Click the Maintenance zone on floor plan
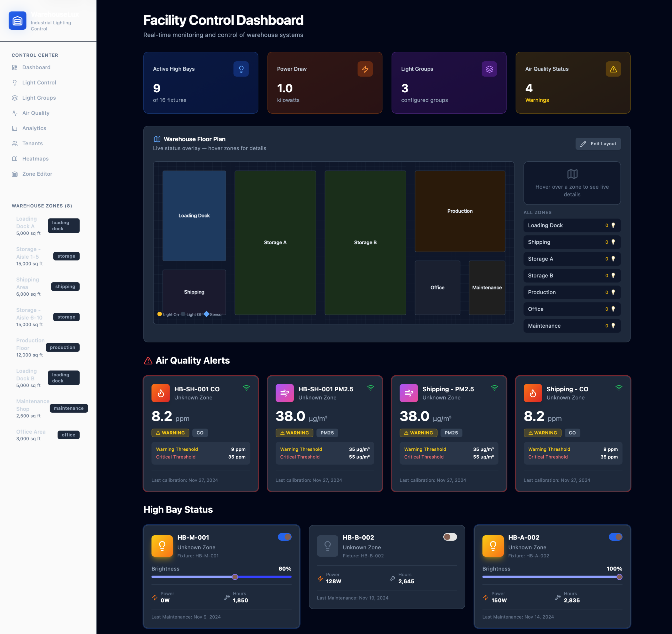Image resolution: width=672 pixels, height=634 pixels. pos(487,287)
